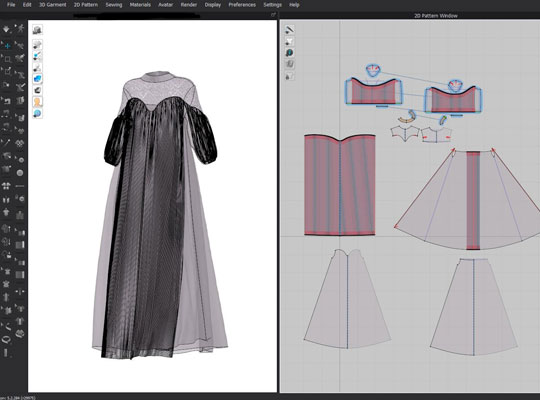This screenshot has height=400, width=540.
Task: Click fourth grey icon in 2D window toolbar
Action: (290, 64)
